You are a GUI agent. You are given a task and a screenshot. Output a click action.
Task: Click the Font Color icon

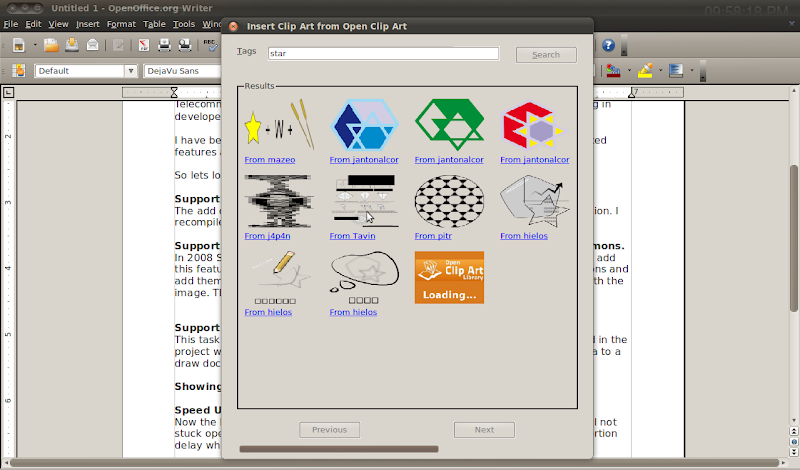[614, 70]
